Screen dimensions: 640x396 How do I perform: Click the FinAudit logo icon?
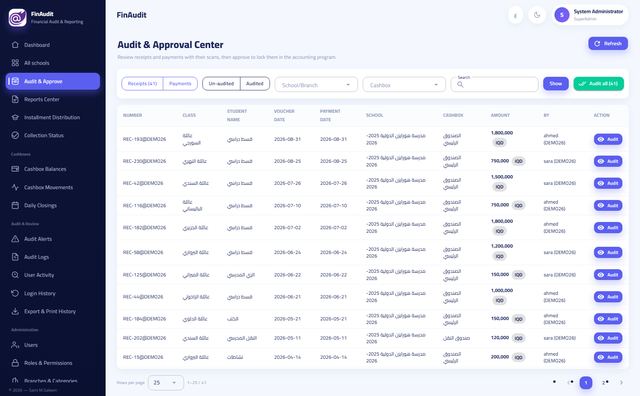17,18
